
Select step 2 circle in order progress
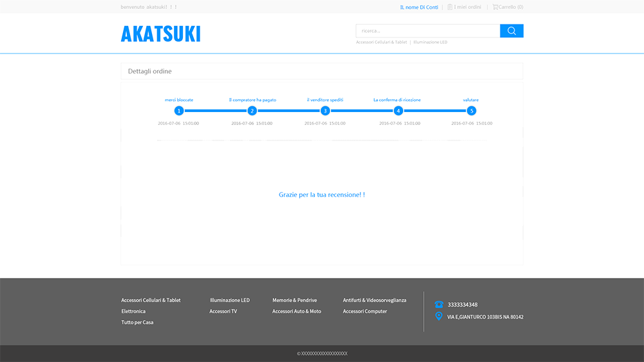pyautogui.click(x=252, y=111)
